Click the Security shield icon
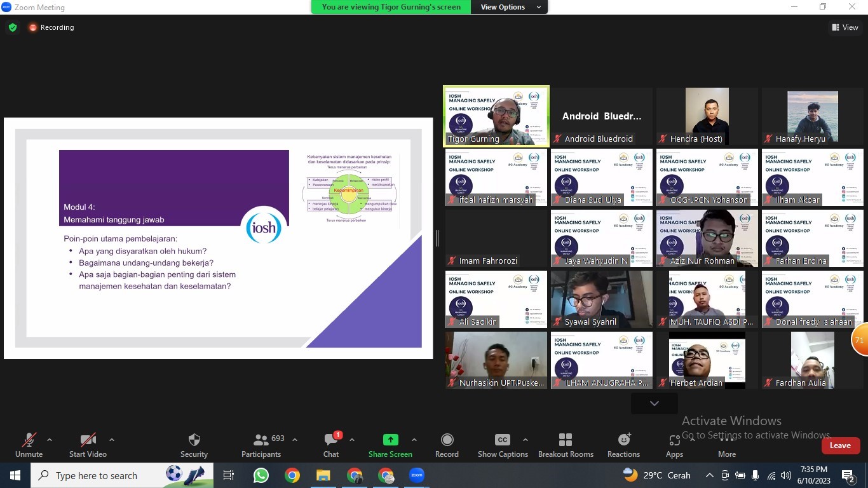The height and width of the screenshot is (488, 868). [194, 440]
